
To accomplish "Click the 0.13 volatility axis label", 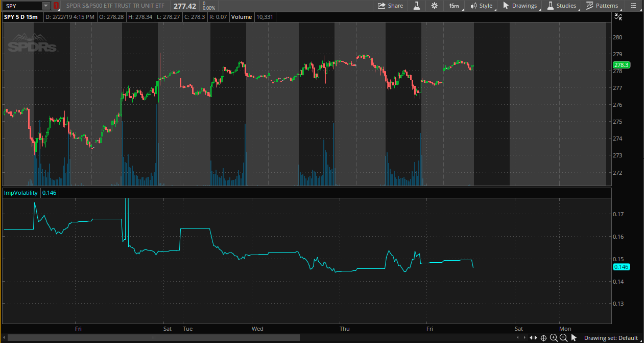I will pyautogui.click(x=619, y=304).
